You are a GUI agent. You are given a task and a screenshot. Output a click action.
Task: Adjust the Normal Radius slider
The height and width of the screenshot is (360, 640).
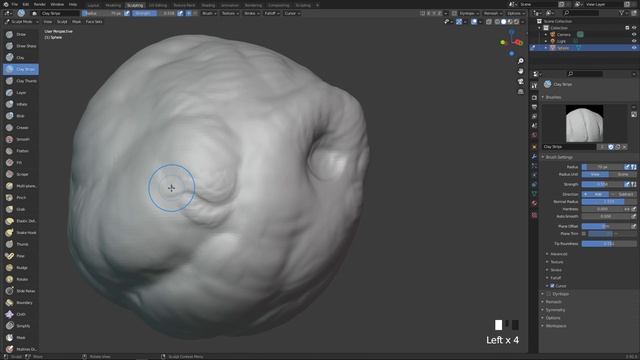[x=609, y=202]
